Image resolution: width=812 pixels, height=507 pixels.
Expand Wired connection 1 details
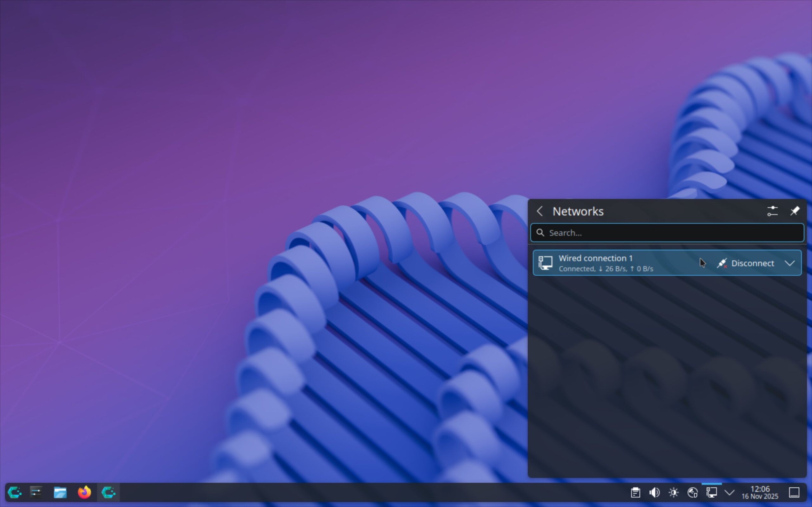coord(790,263)
